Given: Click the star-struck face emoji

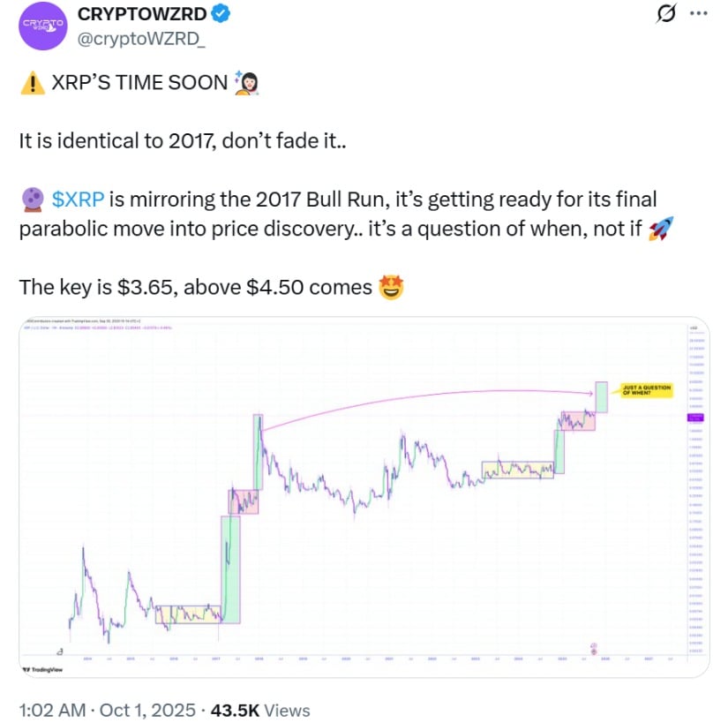Looking at the screenshot, I should click(x=390, y=287).
